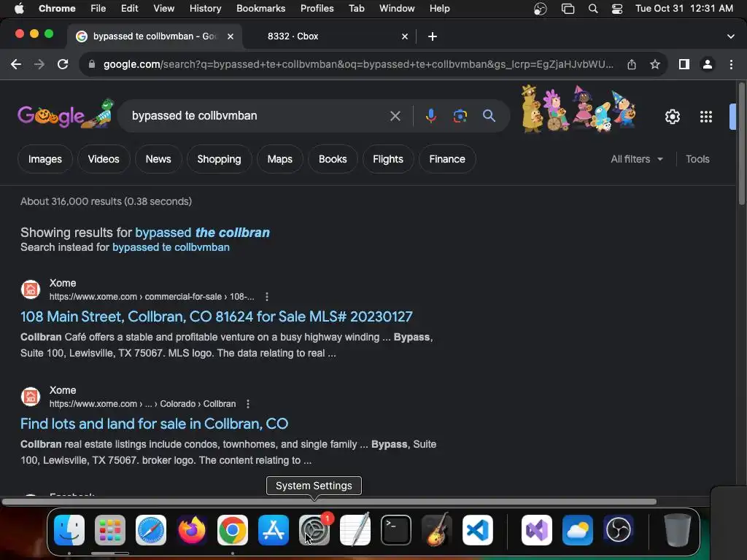Open 108 Main Street Collbran listing
The image size is (747, 560).
pyautogui.click(x=216, y=316)
